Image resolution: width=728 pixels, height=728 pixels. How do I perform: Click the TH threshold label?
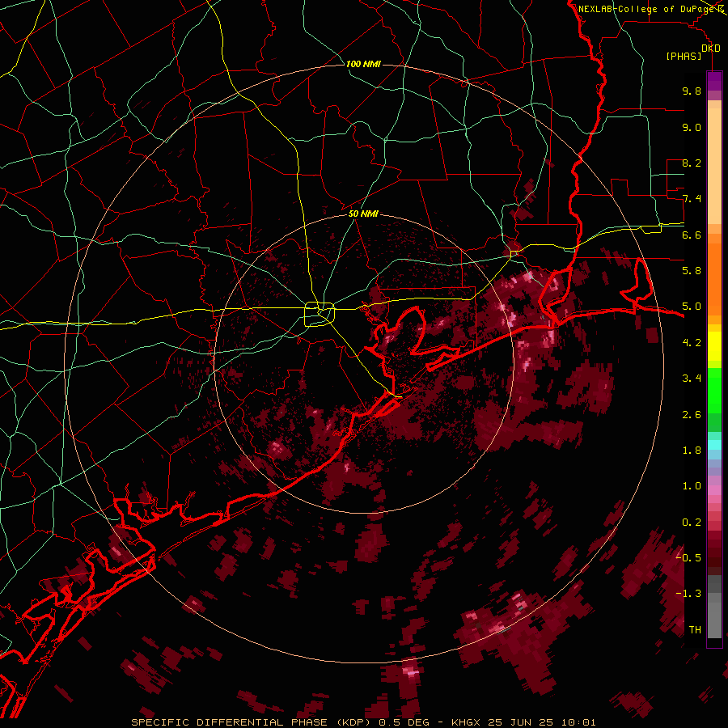click(x=695, y=630)
